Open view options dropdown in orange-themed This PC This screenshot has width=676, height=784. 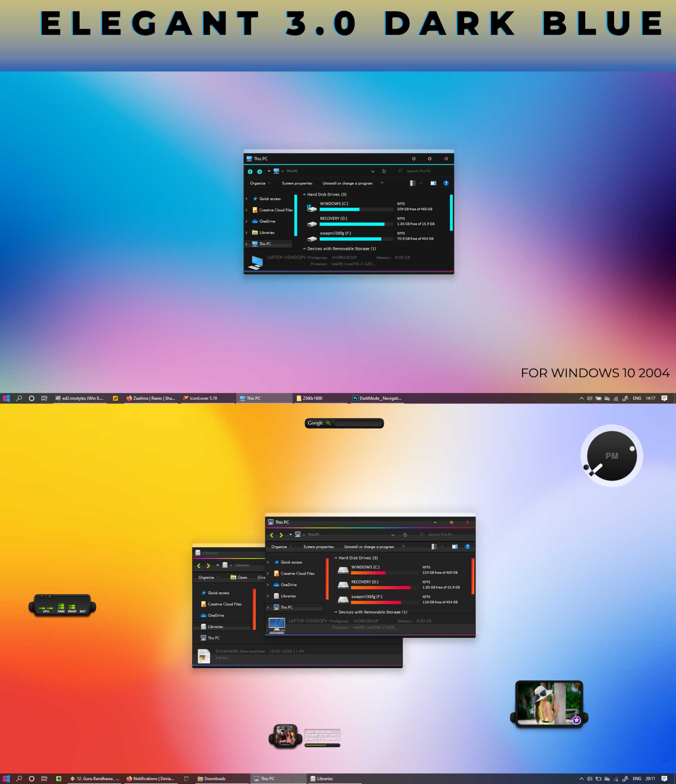[x=442, y=547]
